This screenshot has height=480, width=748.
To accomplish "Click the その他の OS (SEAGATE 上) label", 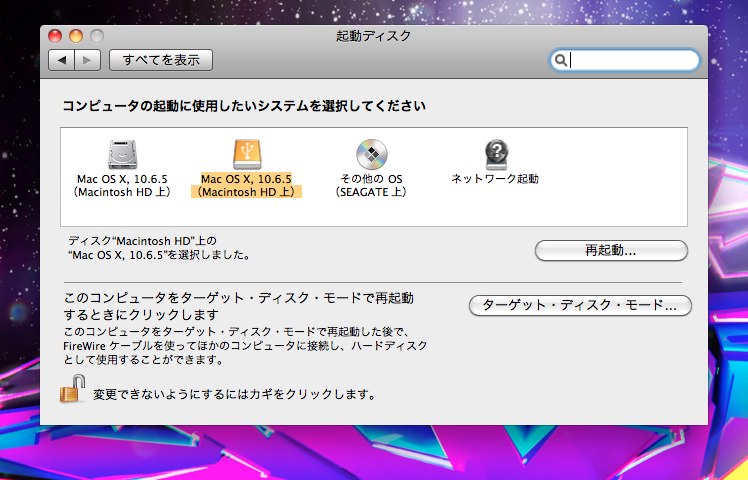I will (x=371, y=186).
